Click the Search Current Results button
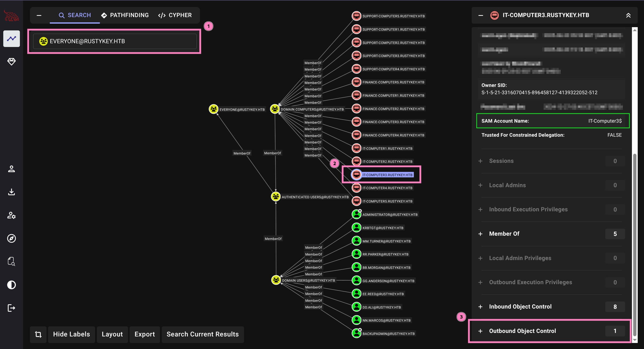 coord(203,334)
